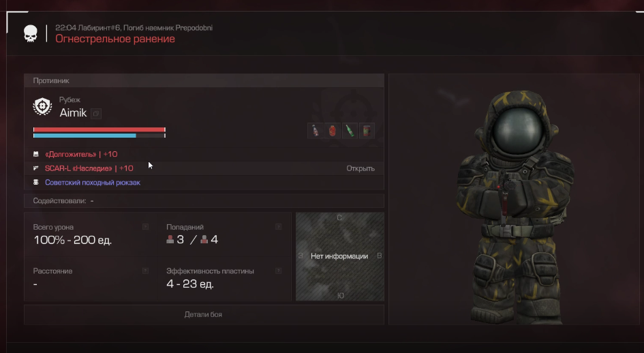
Task: Click the Нет информации minimap
Action: tap(339, 256)
